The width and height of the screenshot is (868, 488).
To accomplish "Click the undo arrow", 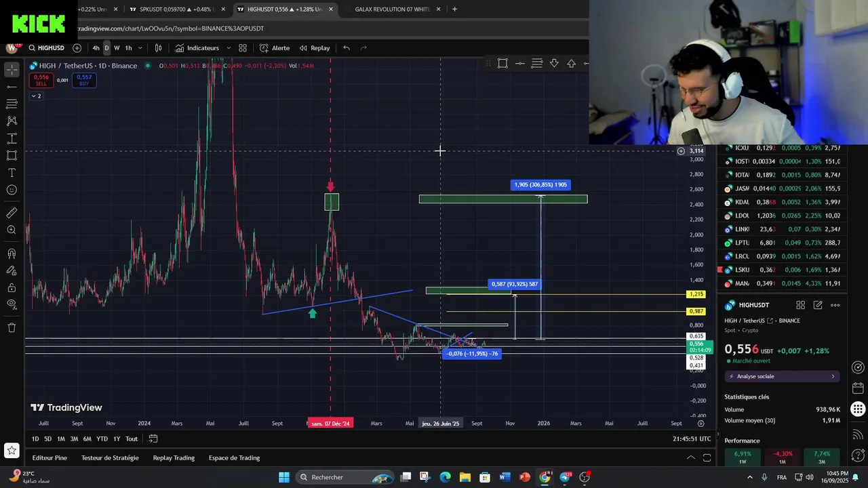I will [x=347, y=48].
